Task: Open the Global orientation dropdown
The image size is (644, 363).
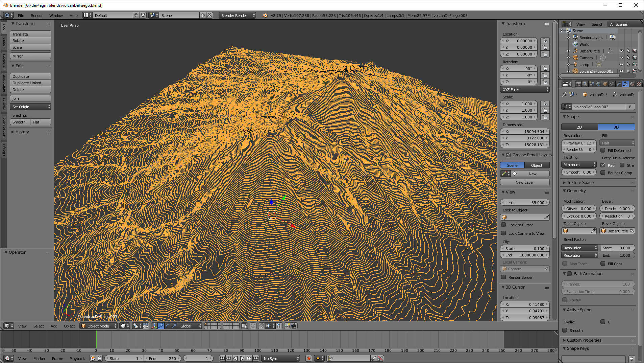Action: coord(190,326)
